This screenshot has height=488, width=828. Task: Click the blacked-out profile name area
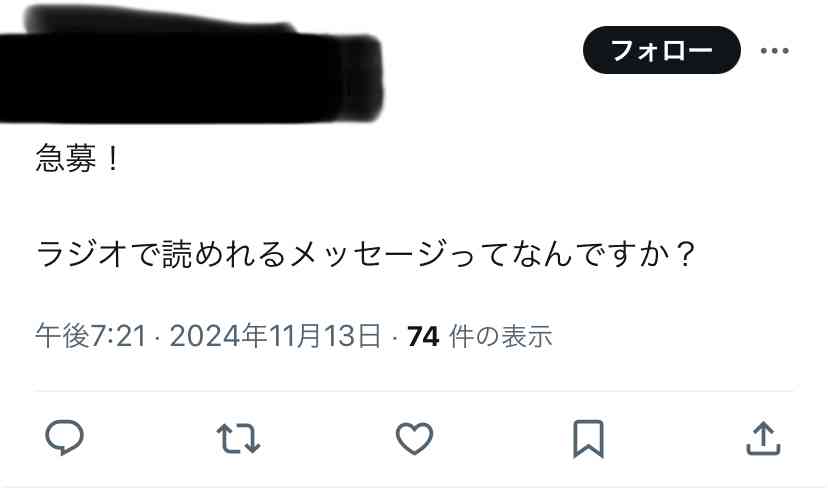coord(191,65)
